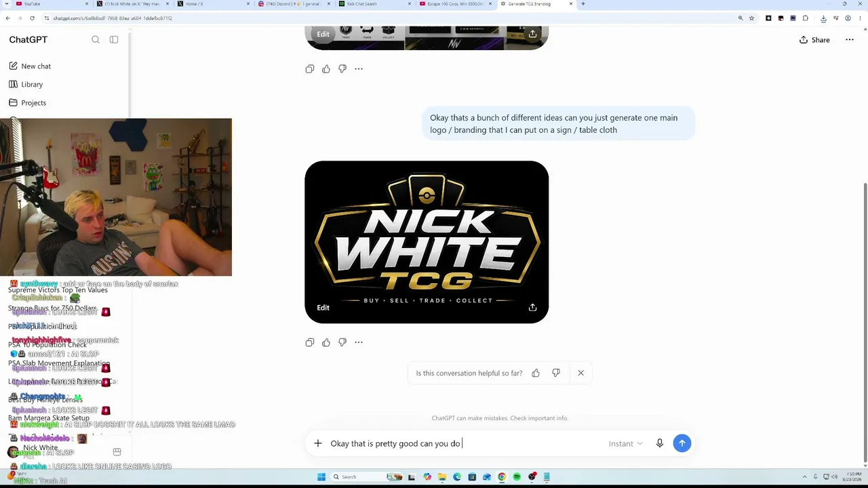Thumbs down the response below the Nick White TCG logo
The image size is (868, 488).
coord(342,342)
